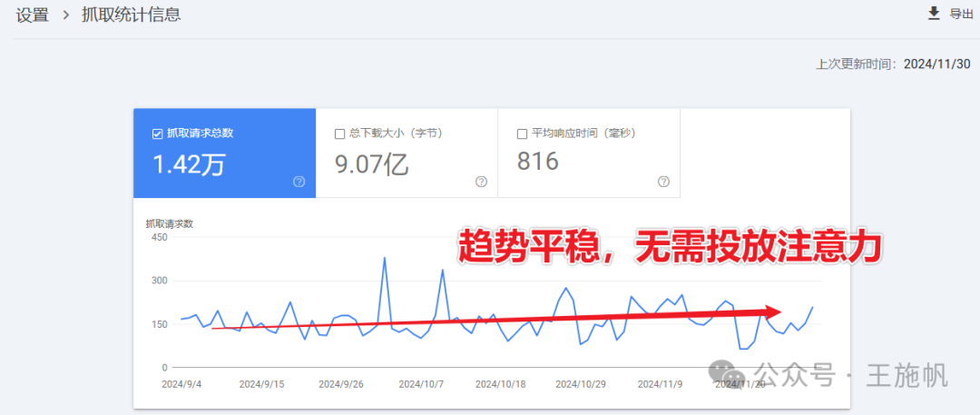Click the 导出 export label
Viewport: 980px width, 415px height.
961,15
